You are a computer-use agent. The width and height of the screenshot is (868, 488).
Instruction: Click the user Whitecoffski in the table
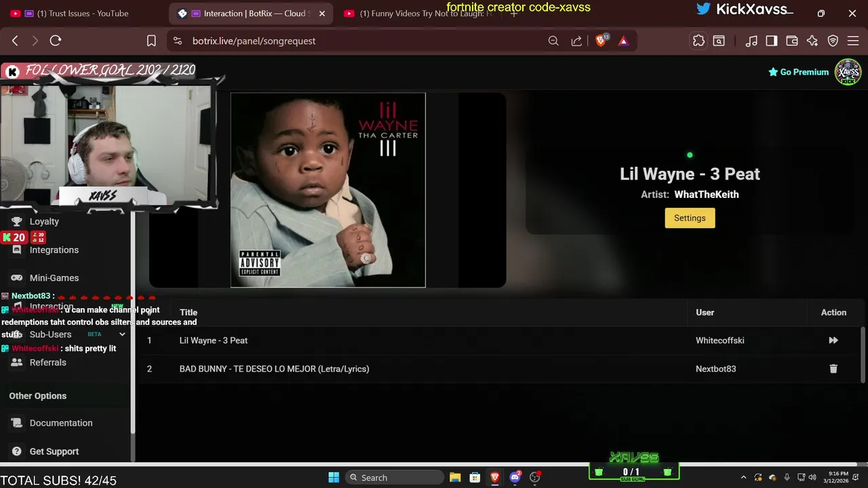pos(719,340)
